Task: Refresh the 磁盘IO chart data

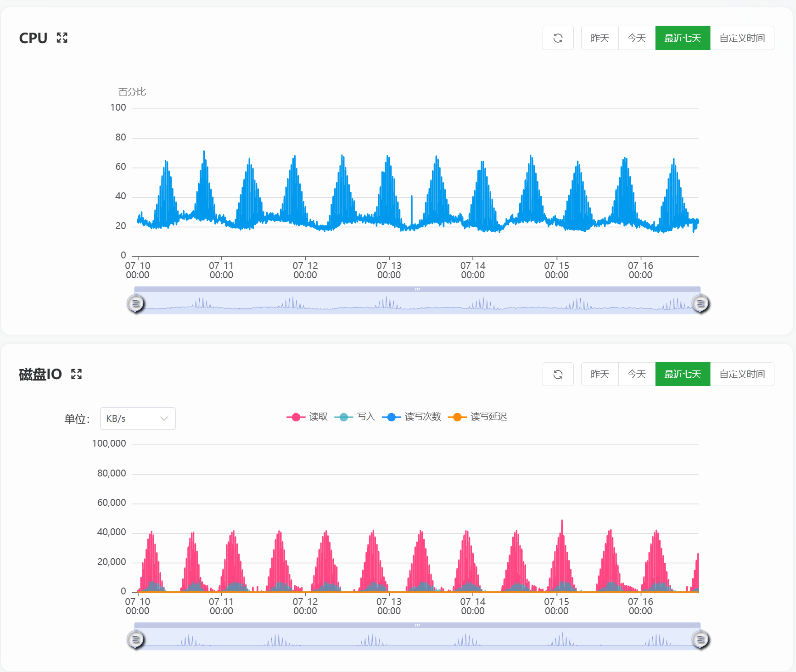Action: pos(558,374)
